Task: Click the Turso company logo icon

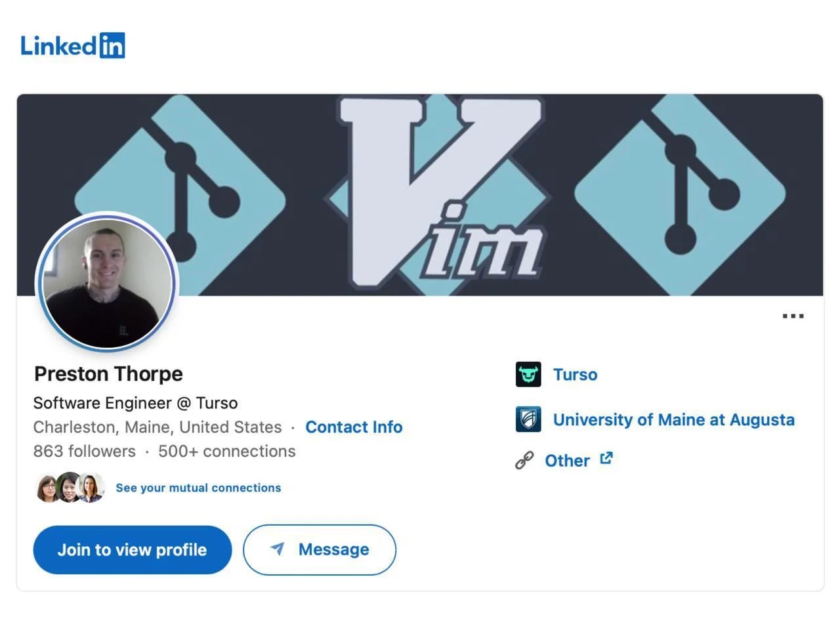Action: (528, 374)
